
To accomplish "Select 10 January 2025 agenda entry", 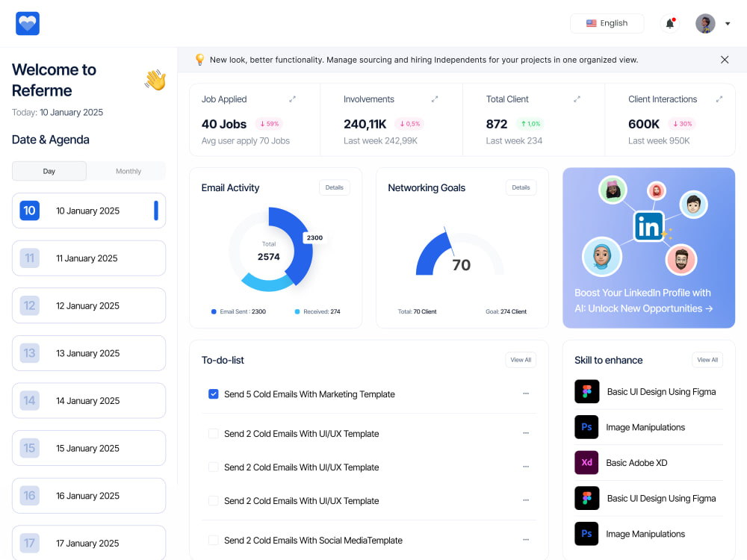I will pyautogui.click(x=89, y=211).
